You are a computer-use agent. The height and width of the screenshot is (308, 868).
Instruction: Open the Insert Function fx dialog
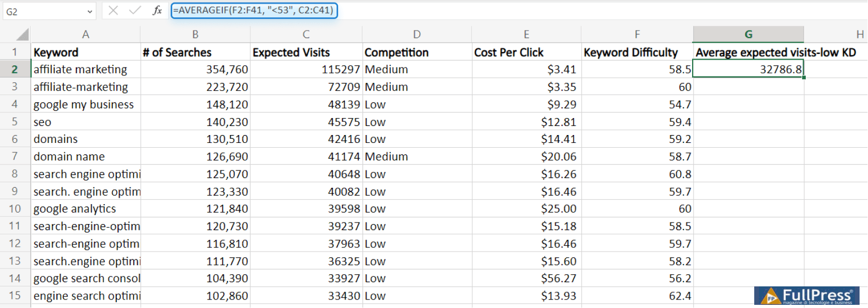tap(157, 11)
